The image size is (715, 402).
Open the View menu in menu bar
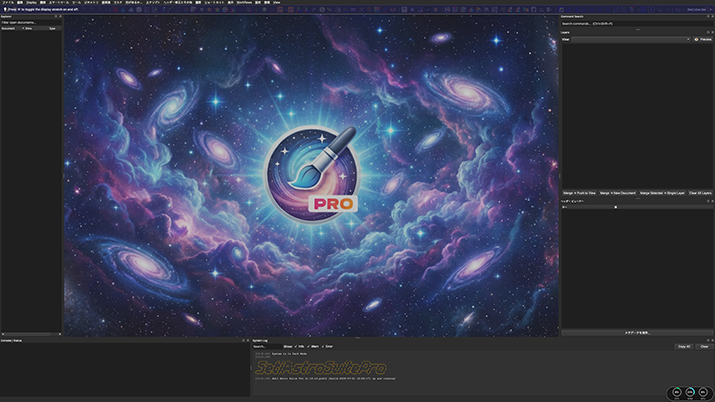tap(276, 2)
